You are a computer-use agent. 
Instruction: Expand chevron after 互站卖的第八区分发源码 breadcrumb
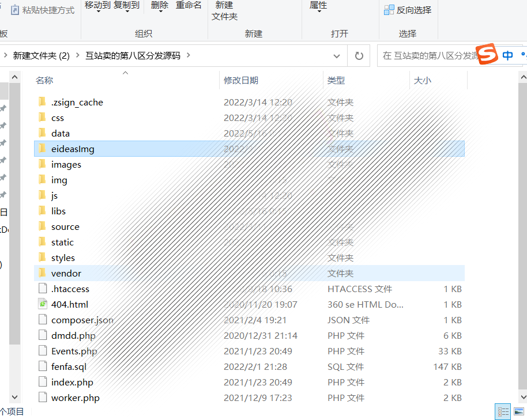[188, 55]
